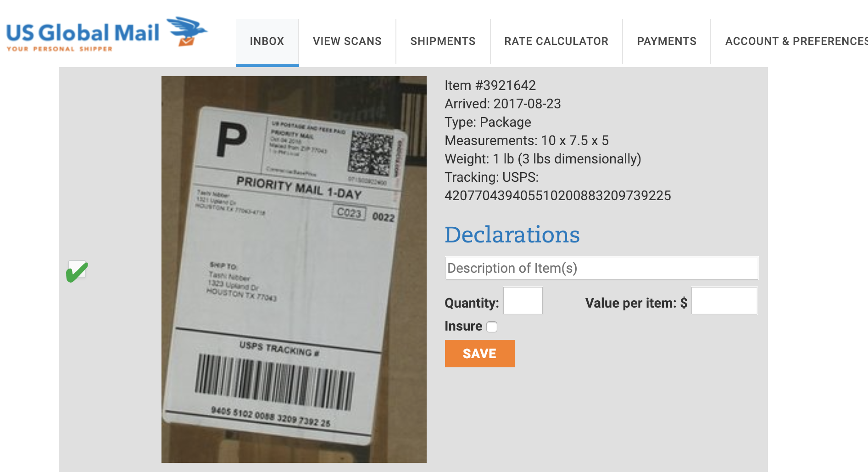Screen dimensions: 868x472
Task: Go to the SHIPMENTS tab
Action: point(443,41)
